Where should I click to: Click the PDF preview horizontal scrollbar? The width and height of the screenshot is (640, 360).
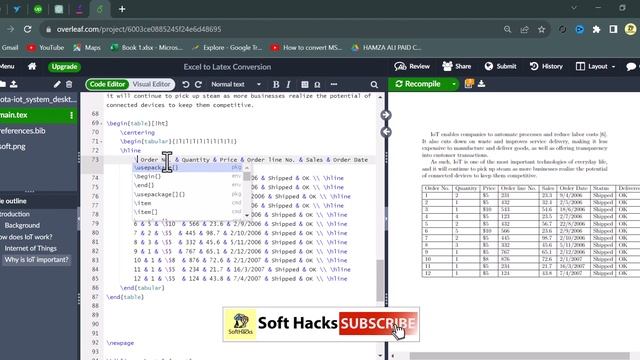tap(520, 356)
